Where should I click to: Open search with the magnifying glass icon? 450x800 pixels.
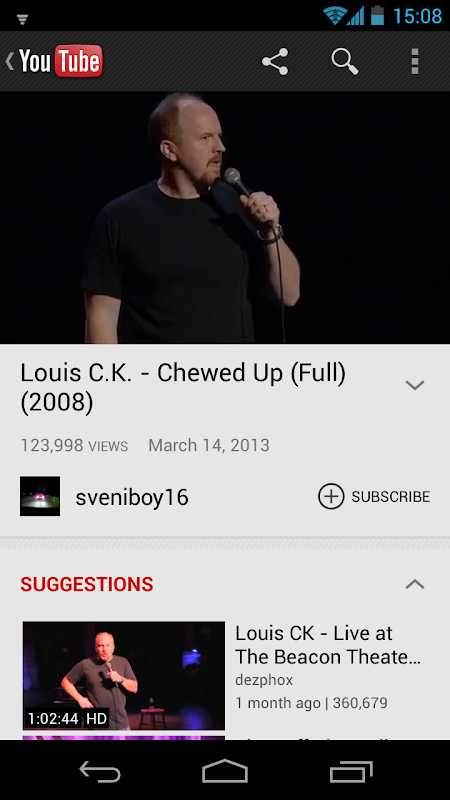tap(344, 62)
